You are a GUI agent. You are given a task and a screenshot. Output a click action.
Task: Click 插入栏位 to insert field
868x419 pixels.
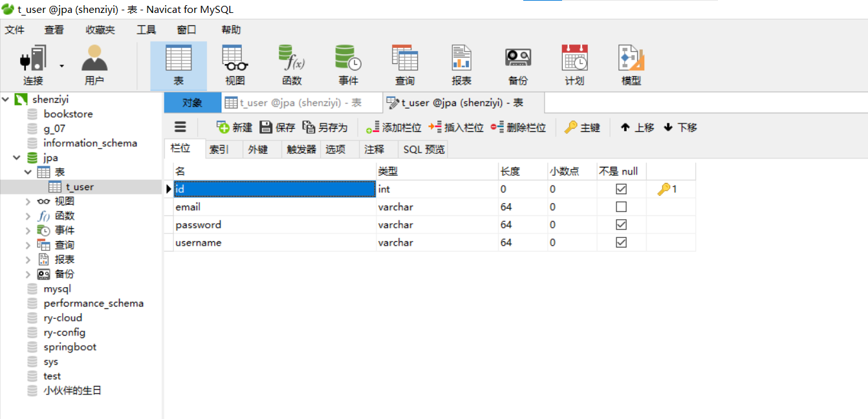[x=456, y=127]
